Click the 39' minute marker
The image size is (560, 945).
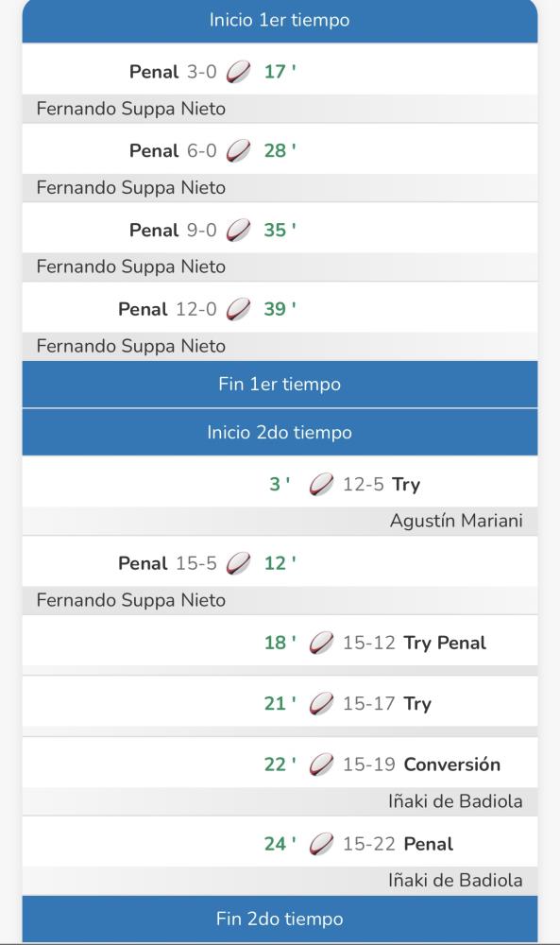(x=280, y=309)
